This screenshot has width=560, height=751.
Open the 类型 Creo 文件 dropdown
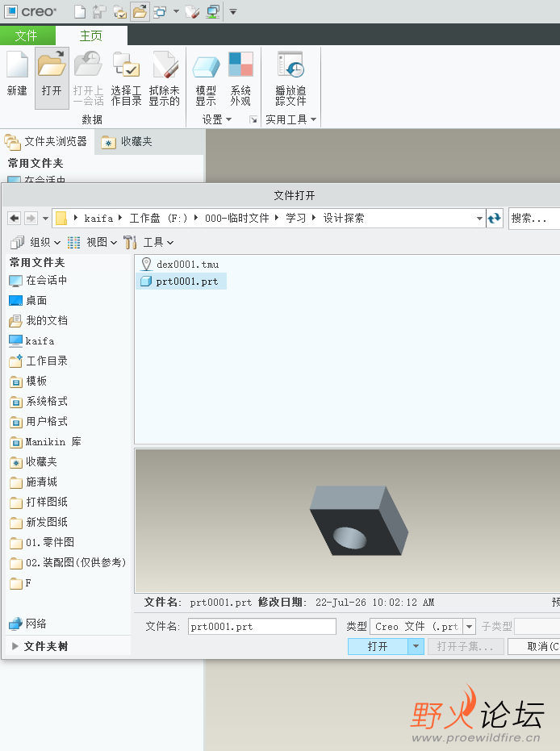click(470, 627)
